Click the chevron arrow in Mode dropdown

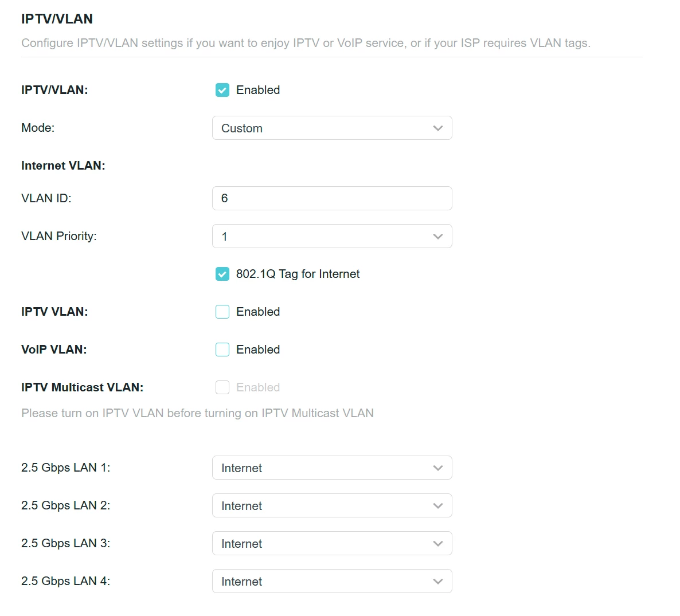(438, 128)
